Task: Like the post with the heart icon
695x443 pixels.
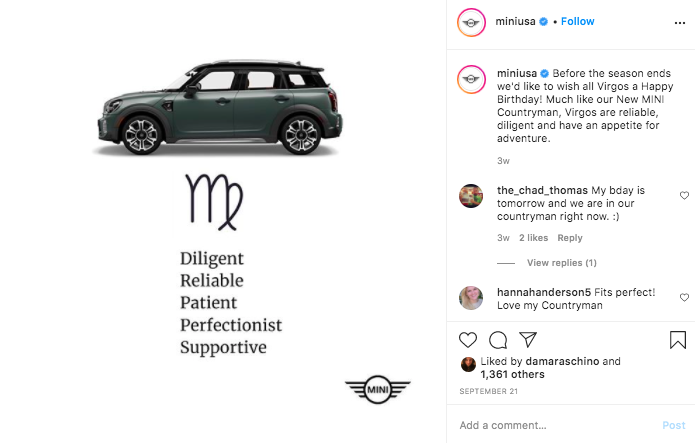Action: point(468,340)
